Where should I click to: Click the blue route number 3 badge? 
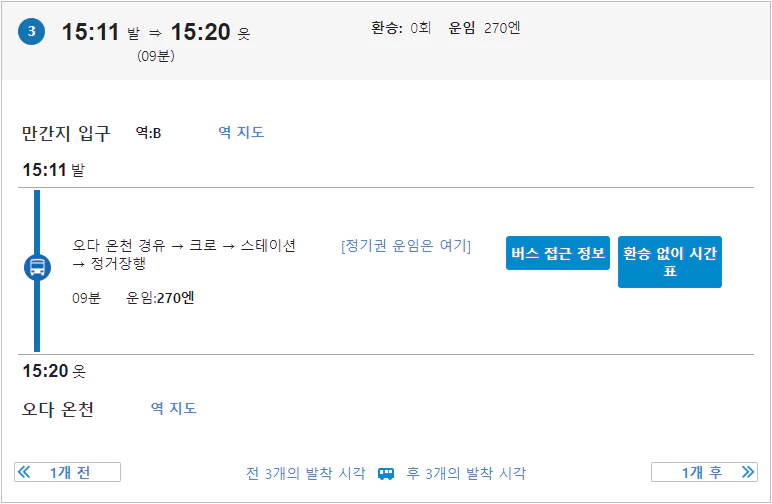pos(31,31)
